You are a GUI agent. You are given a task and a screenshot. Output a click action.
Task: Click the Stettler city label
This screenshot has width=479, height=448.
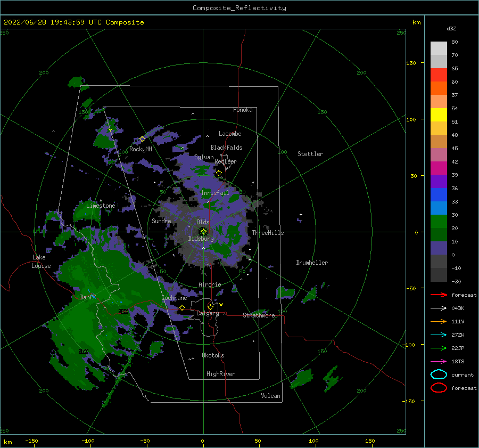(x=310, y=154)
